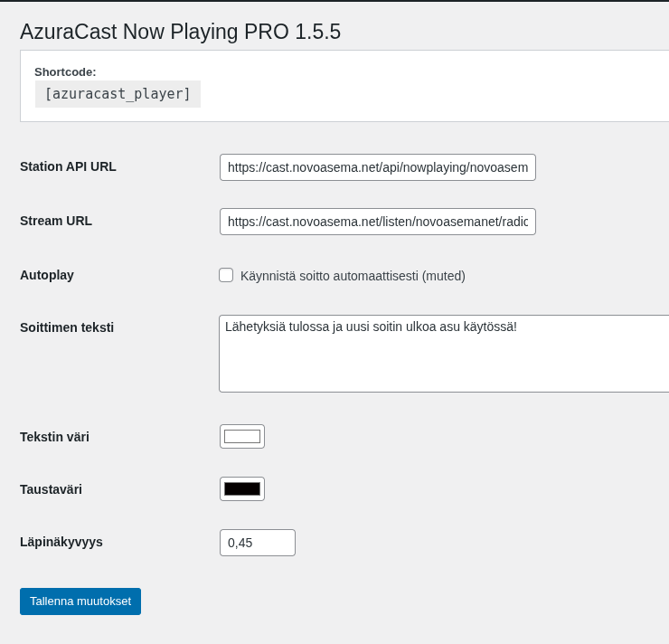
Task: Click the white Shortcode panel's empty area
Action: [x=434, y=90]
